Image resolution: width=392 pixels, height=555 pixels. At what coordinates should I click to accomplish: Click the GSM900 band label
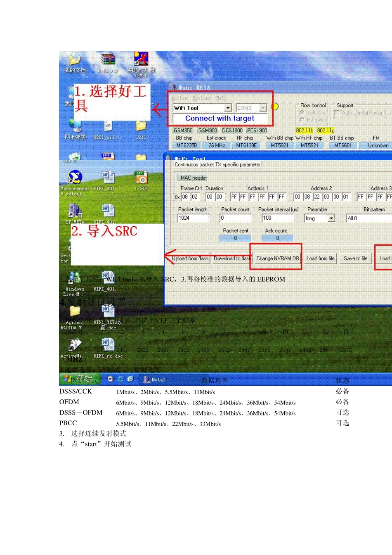(208, 130)
